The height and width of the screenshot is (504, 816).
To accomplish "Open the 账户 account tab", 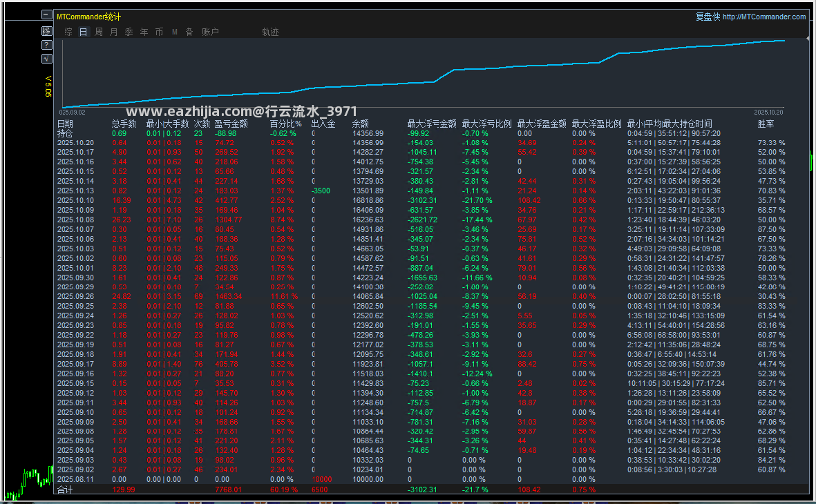I will (210, 32).
